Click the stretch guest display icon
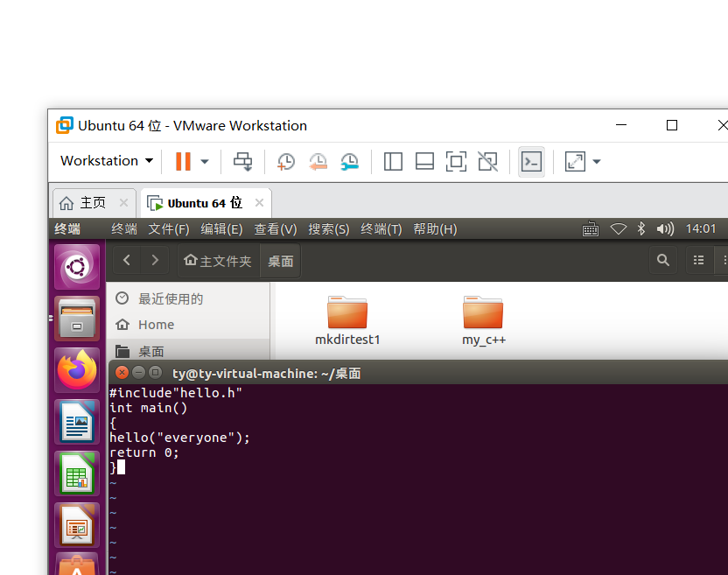The height and width of the screenshot is (575, 728). pos(575,162)
